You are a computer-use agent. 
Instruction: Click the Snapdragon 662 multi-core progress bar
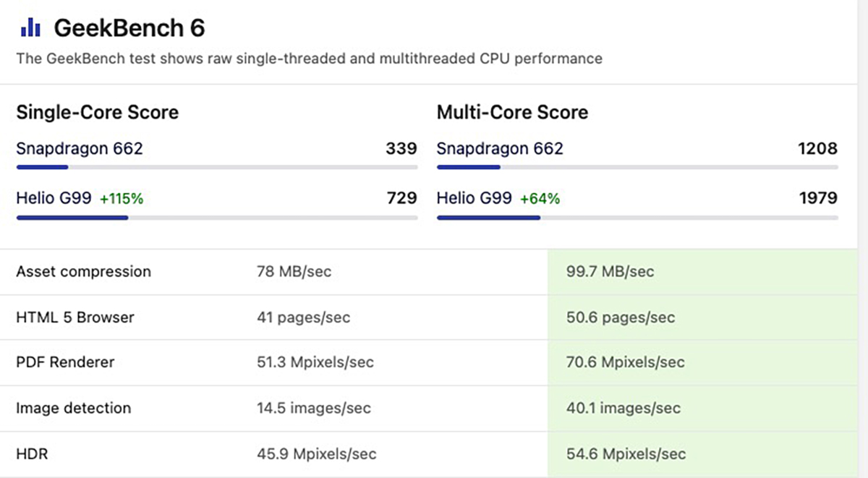point(637,168)
